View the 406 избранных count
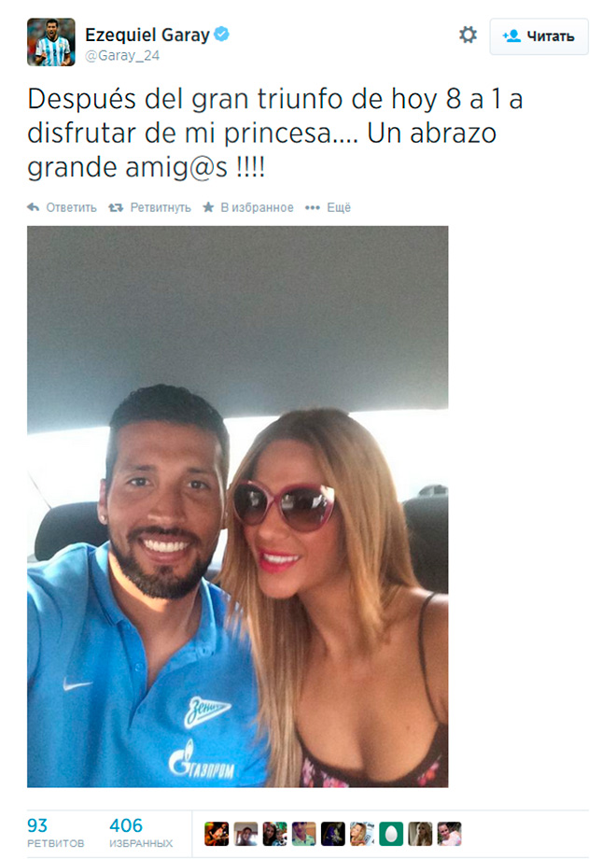616x859 pixels. pos(141,833)
